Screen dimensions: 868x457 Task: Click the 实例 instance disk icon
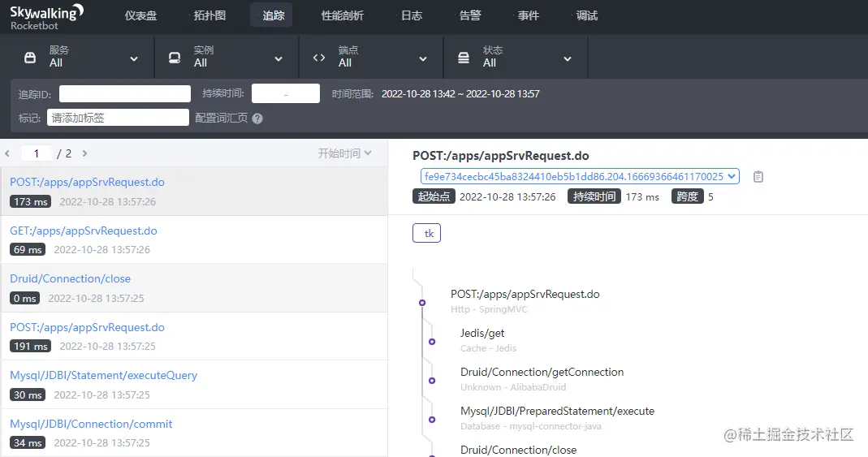tap(175, 58)
